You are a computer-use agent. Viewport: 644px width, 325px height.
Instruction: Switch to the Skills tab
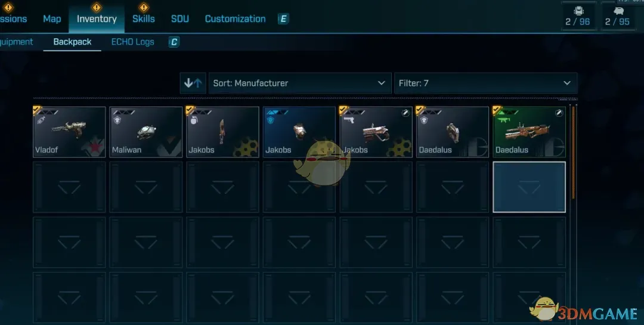143,19
